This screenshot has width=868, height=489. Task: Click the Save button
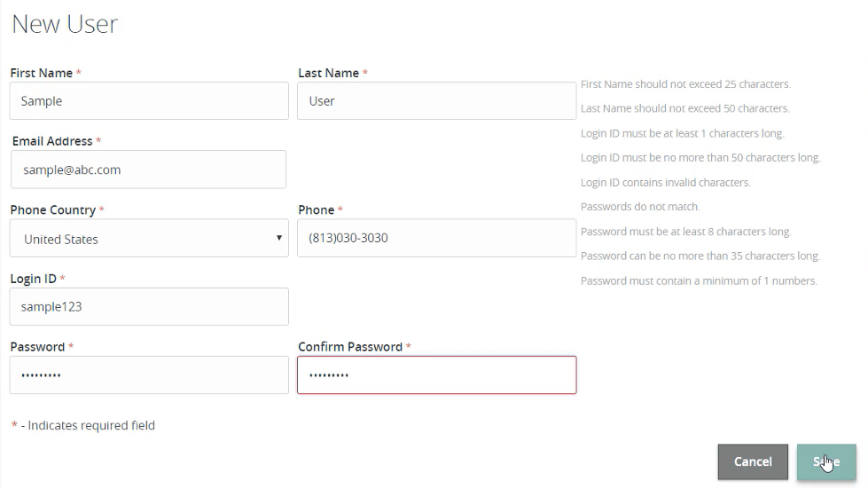pyautogui.click(x=826, y=461)
